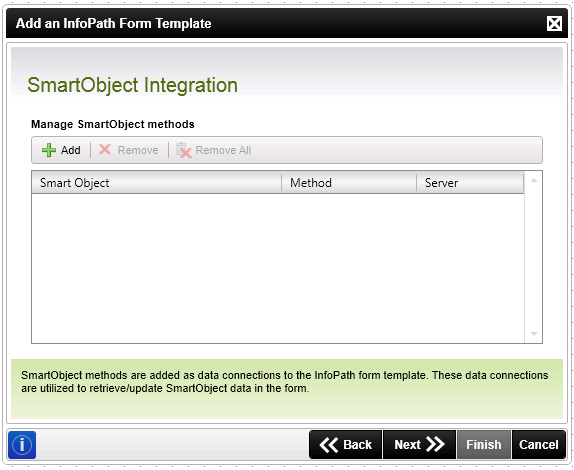Image resolution: width=574 pixels, height=470 pixels.
Task: Click the Remove All toolbar button
Action: coord(214,150)
